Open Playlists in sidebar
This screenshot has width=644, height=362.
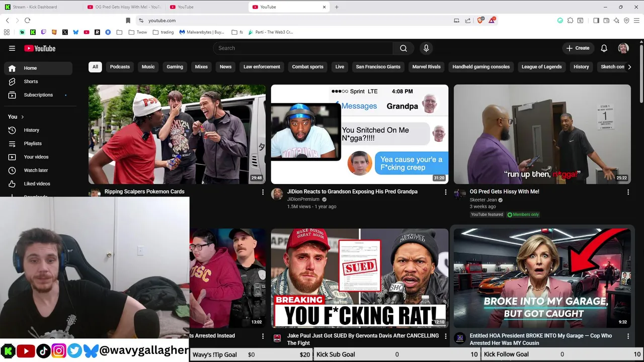[38, 143]
